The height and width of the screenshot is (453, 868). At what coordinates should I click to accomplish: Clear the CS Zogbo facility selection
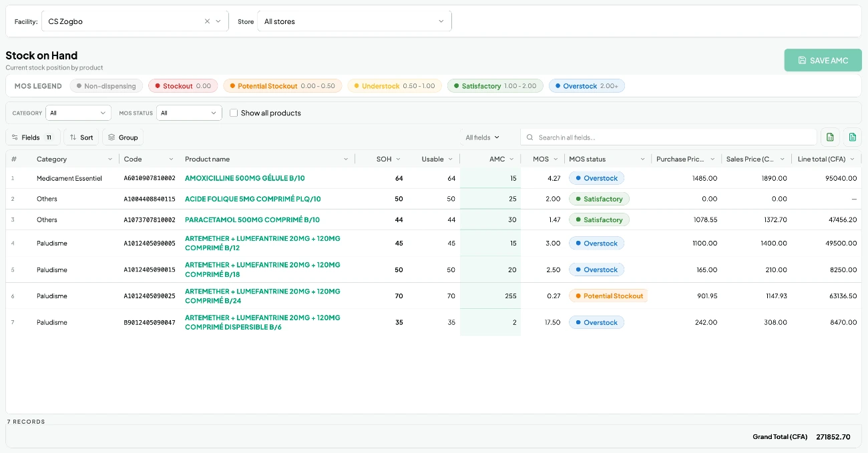pyautogui.click(x=207, y=21)
